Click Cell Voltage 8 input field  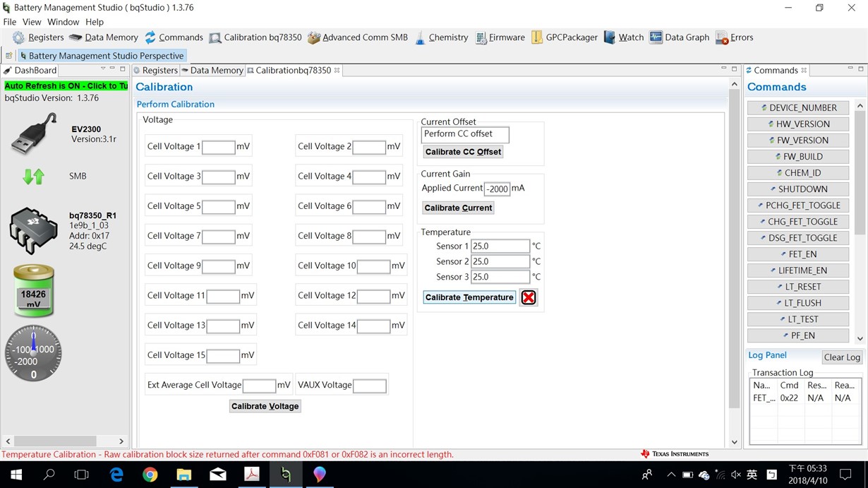tap(369, 237)
